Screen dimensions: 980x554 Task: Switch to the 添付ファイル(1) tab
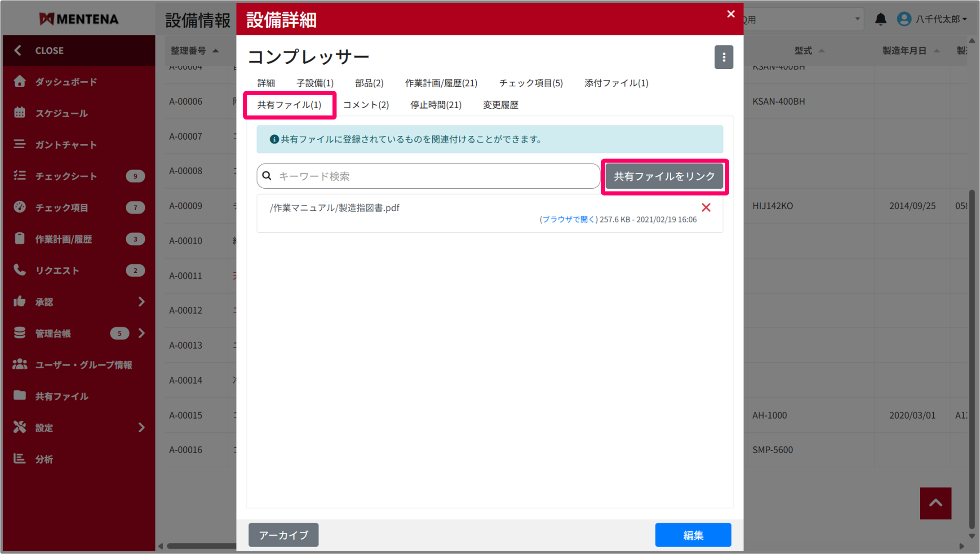[616, 83]
